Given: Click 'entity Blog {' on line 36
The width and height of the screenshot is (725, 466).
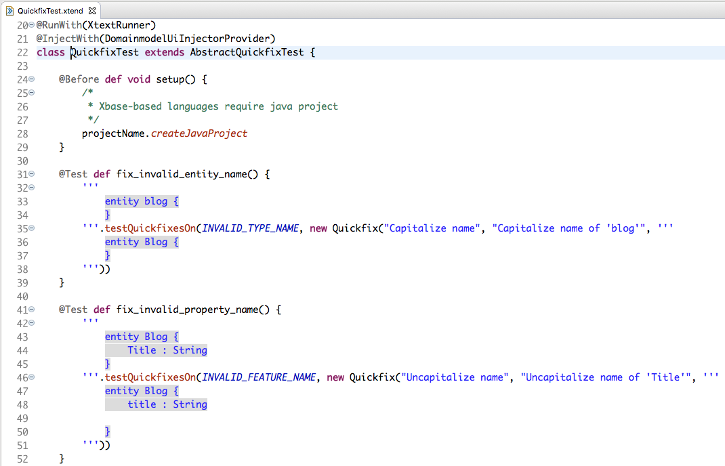Looking at the screenshot, I should (141, 242).
